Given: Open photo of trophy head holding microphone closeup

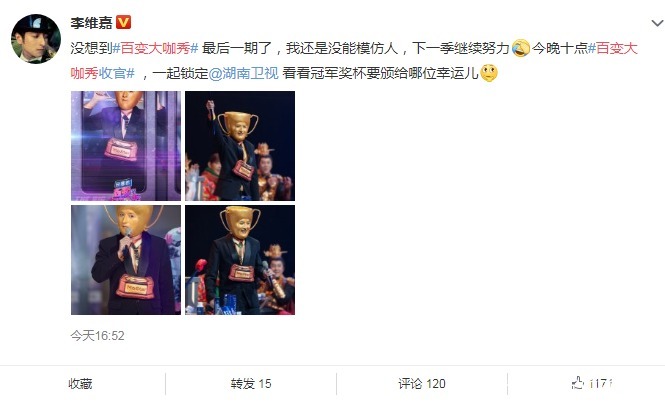Looking at the screenshot, I should (x=126, y=260).
